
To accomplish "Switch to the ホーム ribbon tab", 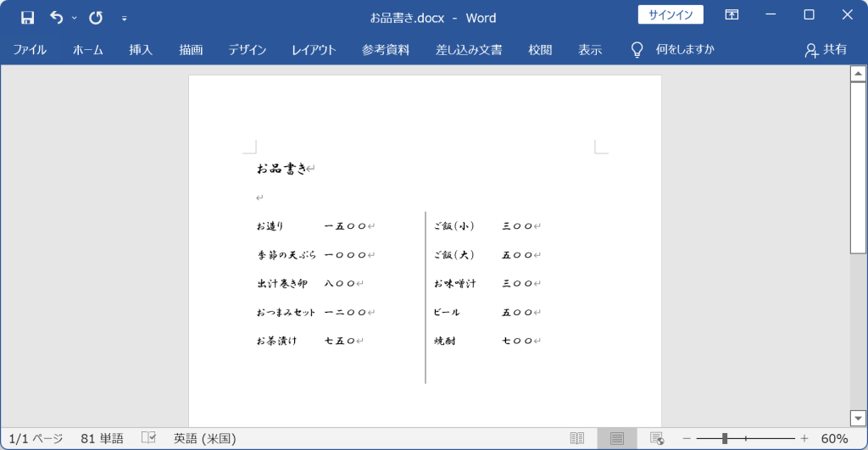I will coord(87,50).
